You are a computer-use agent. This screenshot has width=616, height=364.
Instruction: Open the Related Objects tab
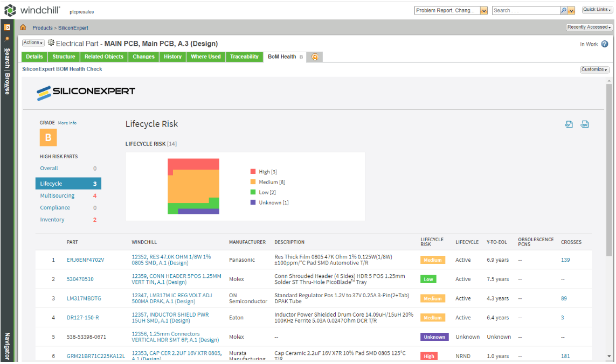(103, 57)
